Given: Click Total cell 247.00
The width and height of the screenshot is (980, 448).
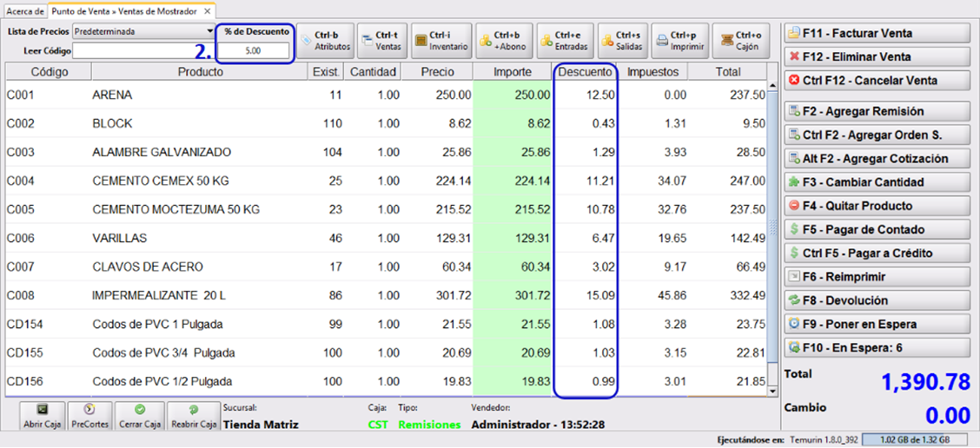Looking at the screenshot, I should 729,181.
